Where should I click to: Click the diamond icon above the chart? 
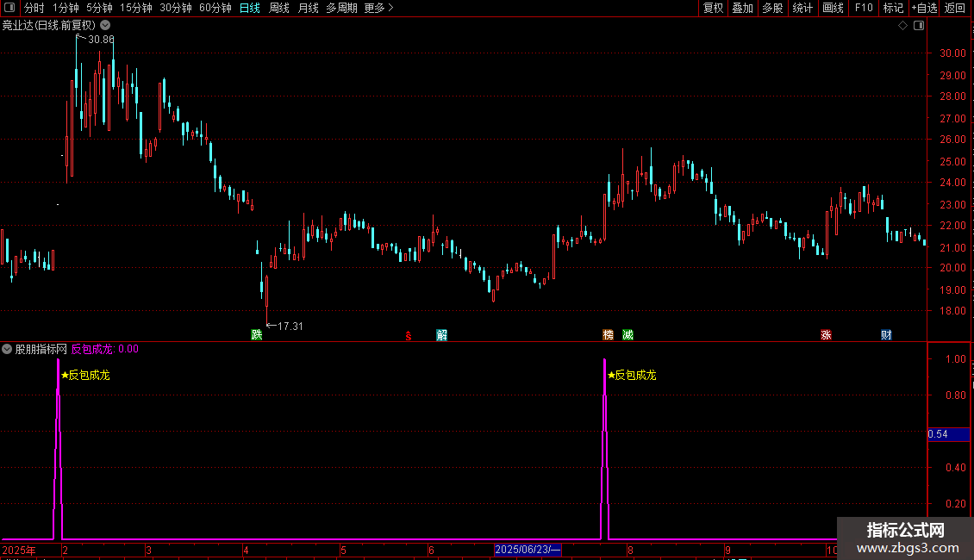pos(903,26)
